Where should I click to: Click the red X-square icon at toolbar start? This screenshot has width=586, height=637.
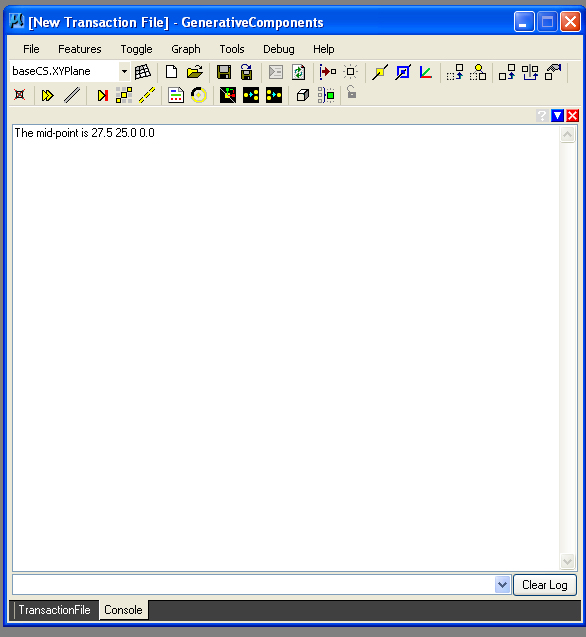point(20,95)
